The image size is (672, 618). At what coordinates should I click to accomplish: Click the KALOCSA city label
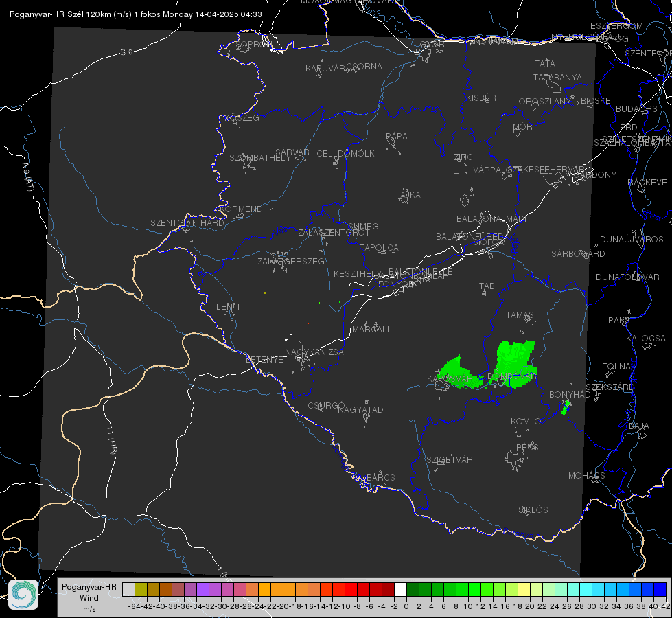pyautogui.click(x=646, y=339)
